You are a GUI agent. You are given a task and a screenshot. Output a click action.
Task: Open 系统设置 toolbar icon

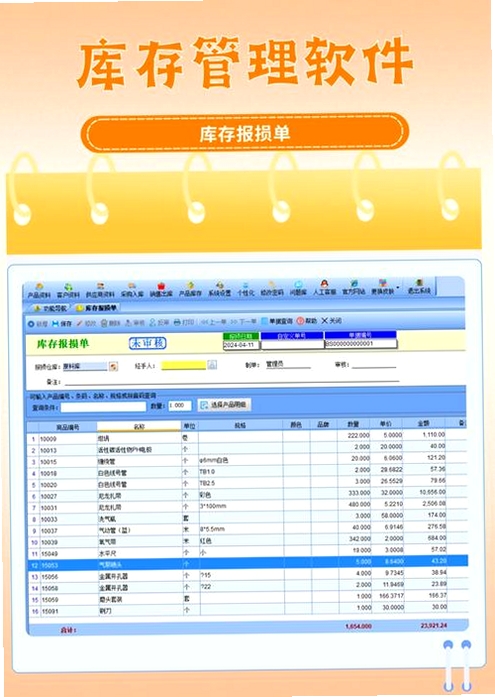[220, 289]
